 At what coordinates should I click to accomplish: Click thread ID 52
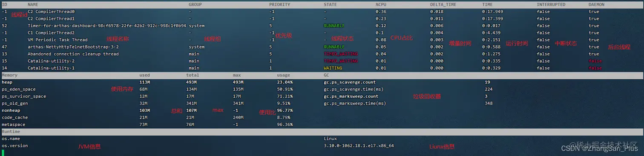[x=4, y=26]
